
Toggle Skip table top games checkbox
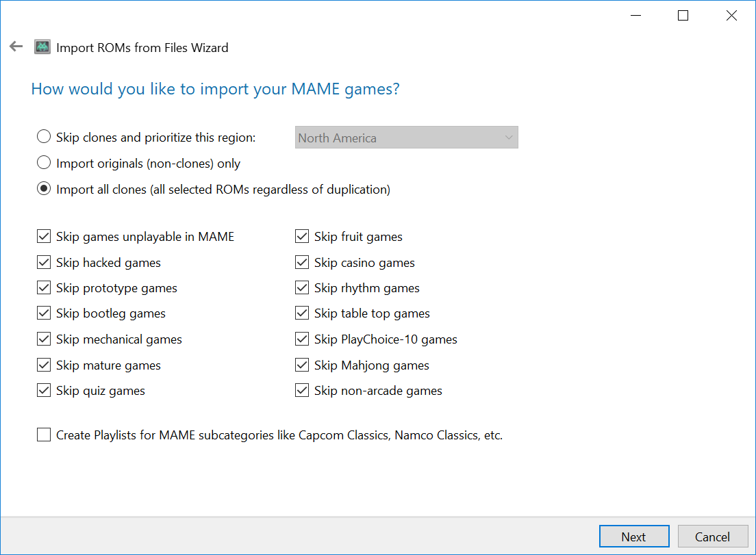click(302, 313)
